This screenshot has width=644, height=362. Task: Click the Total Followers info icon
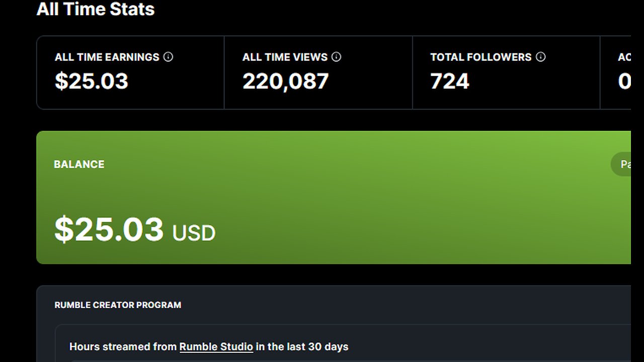(x=540, y=57)
